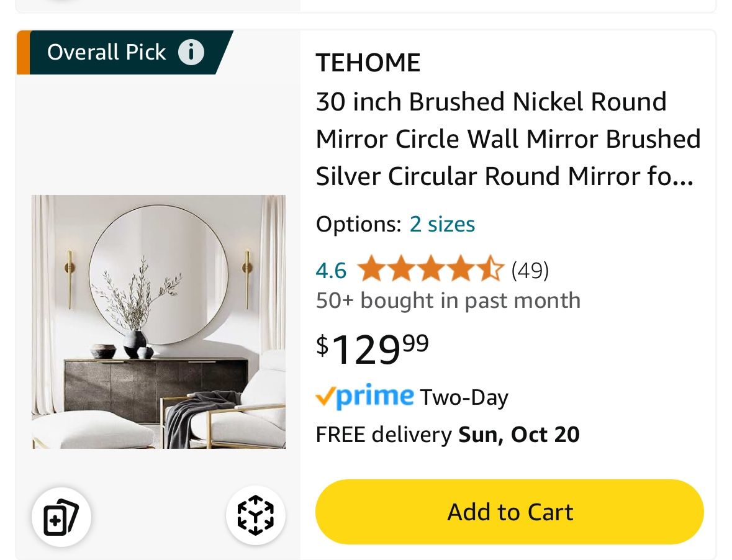Screen dimensions: 732x560
Task: Launch the 3D AR view cube icon
Action: click(x=256, y=515)
